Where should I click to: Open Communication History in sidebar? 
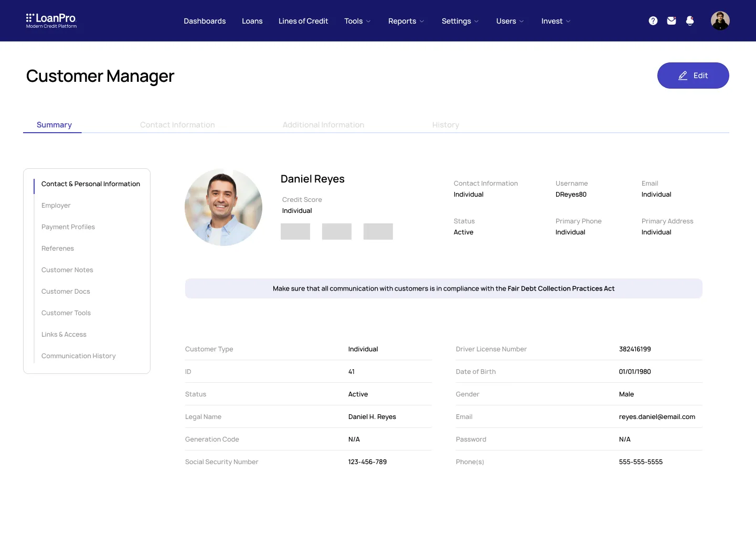click(x=79, y=356)
